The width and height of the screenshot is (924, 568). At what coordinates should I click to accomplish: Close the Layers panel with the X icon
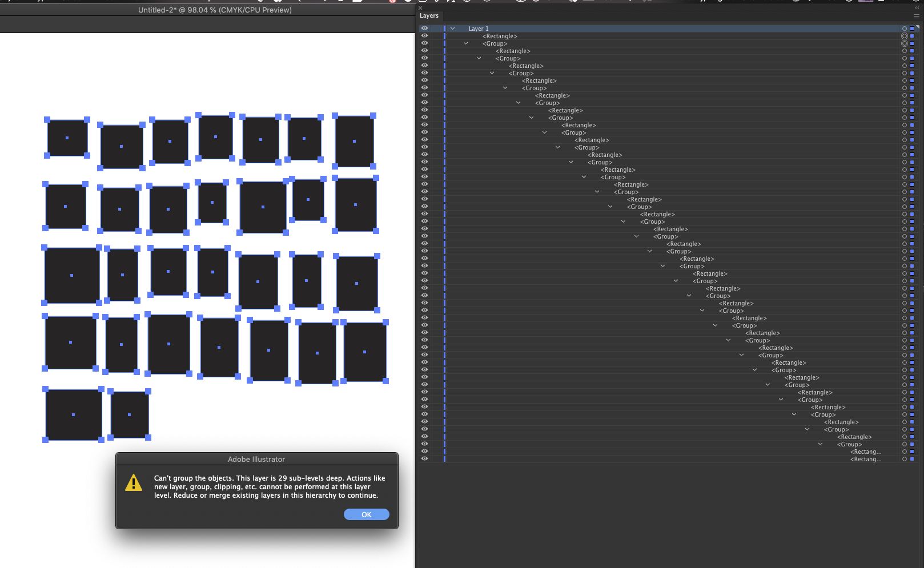coord(421,8)
